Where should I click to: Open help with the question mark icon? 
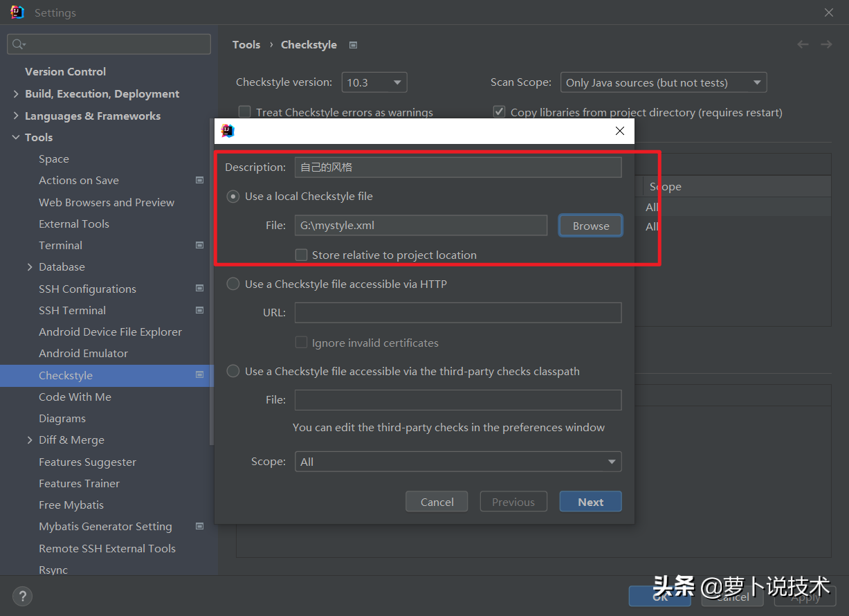[x=22, y=595]
